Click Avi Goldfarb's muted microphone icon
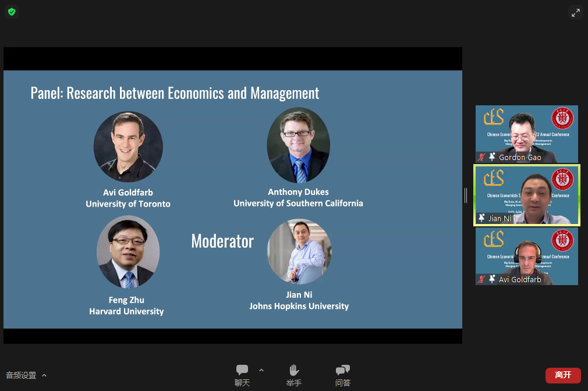This screenshot has width=588, height=391. [x=481, y=279]
